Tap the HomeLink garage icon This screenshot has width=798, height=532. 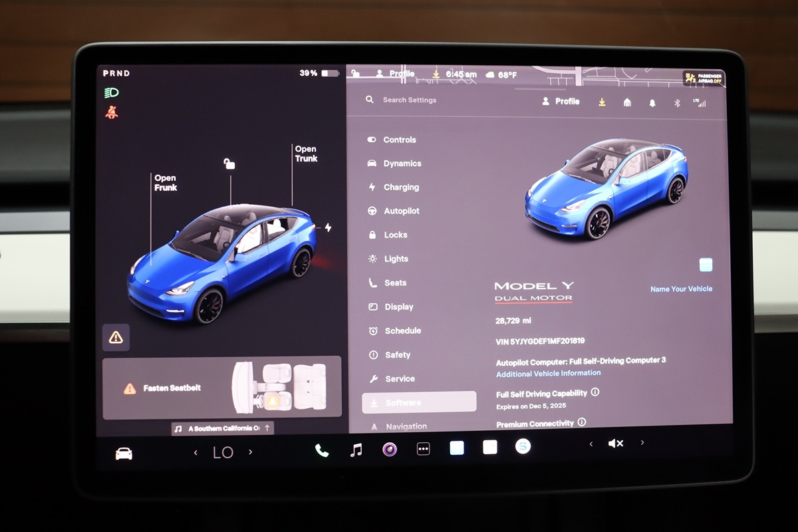(x=627, y=102)
